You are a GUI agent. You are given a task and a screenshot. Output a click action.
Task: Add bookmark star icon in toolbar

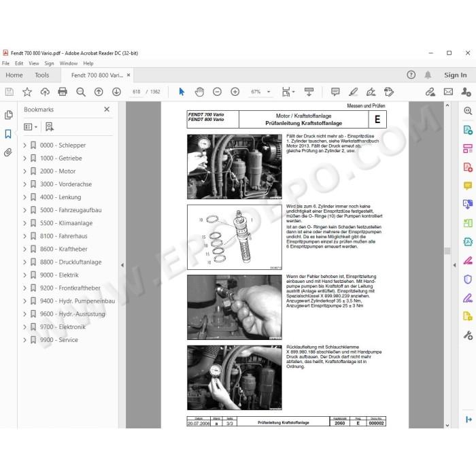click(27, 92)
